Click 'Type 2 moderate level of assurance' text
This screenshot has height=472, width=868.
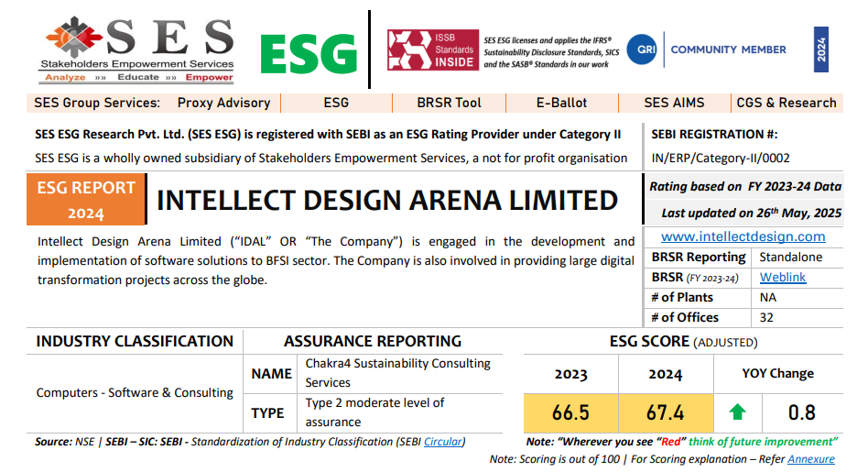click(x=374, y=412)
